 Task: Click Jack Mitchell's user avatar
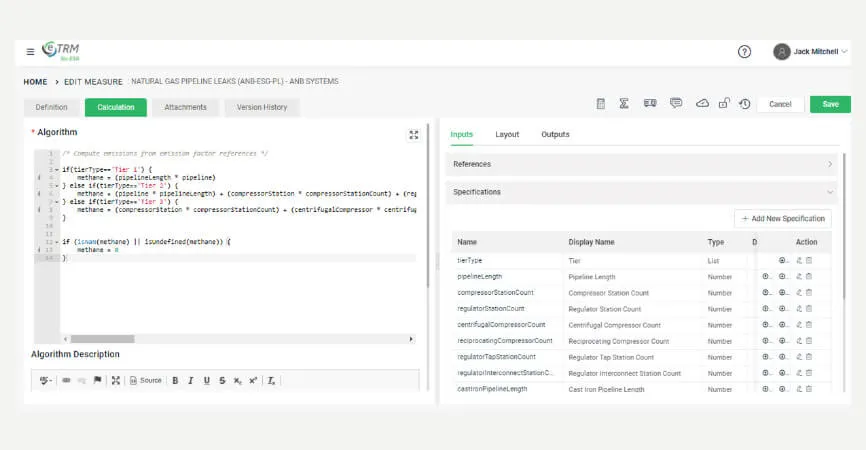(x=781, y=51)
